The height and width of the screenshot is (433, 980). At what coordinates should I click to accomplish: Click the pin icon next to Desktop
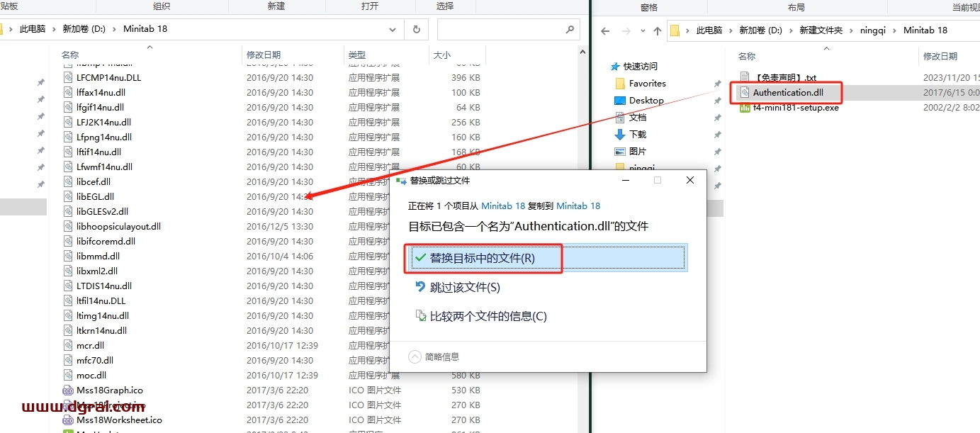tap(717, 101)
